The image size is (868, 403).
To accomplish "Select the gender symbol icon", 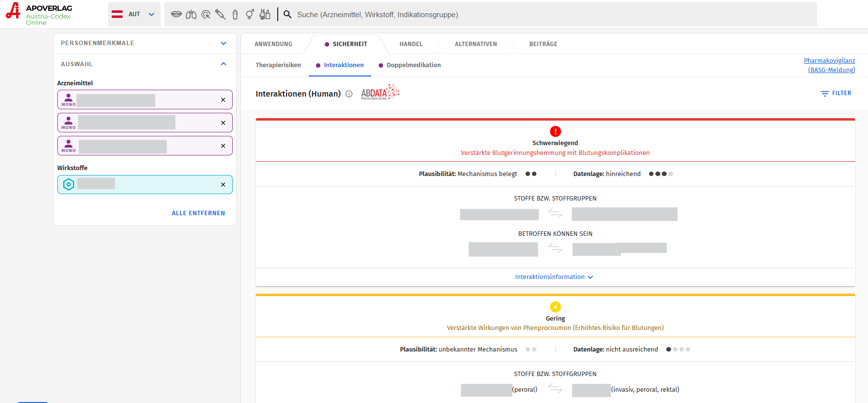I will click(x=250, y=14).
